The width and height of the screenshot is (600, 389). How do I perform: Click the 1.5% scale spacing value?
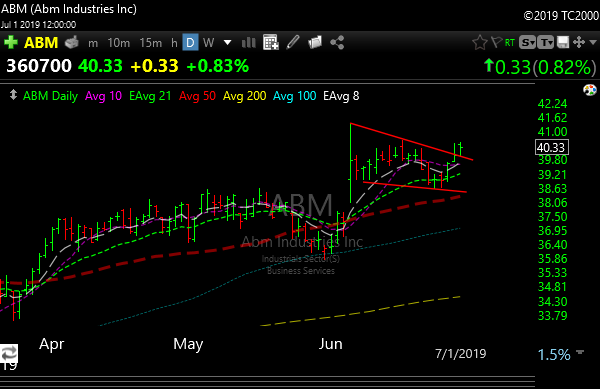554,355
